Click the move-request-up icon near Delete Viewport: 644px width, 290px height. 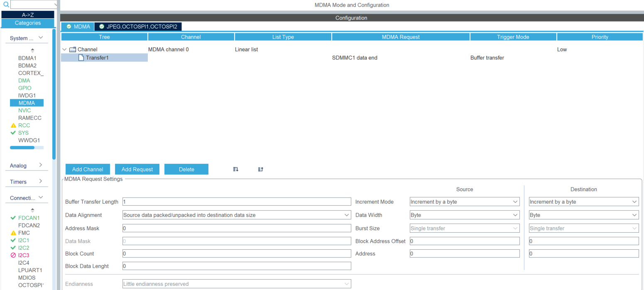[x=260, y=169]
